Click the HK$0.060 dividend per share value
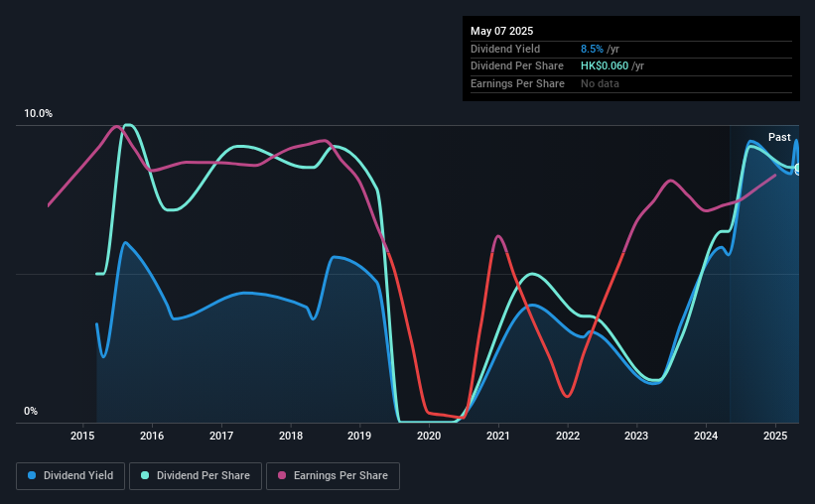 (605, 66)
